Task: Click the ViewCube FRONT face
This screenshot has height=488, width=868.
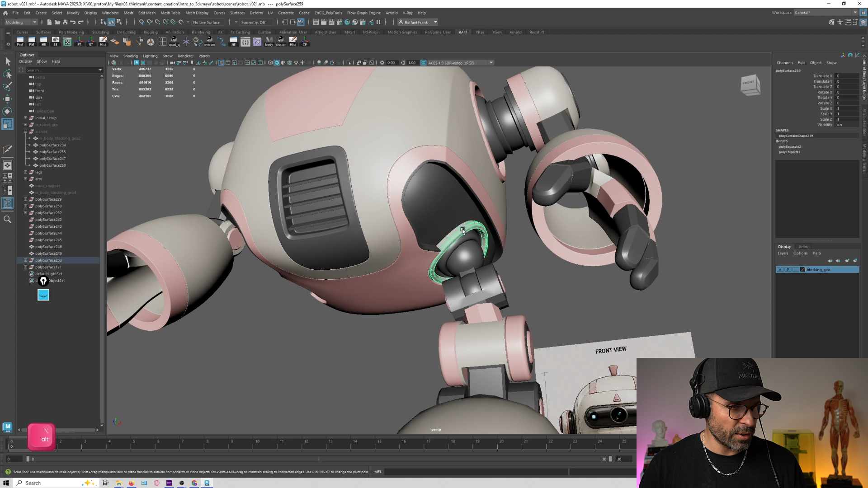Action: (748, 83)
